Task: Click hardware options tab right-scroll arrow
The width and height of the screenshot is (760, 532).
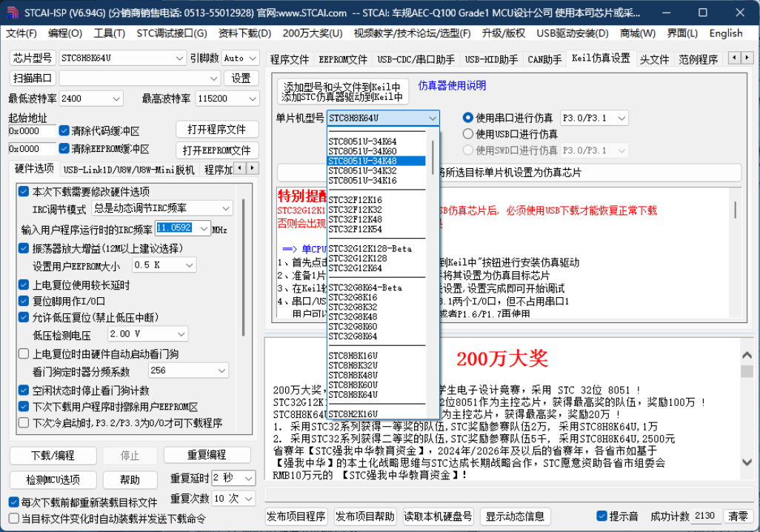Action: (x=253, y=168)
